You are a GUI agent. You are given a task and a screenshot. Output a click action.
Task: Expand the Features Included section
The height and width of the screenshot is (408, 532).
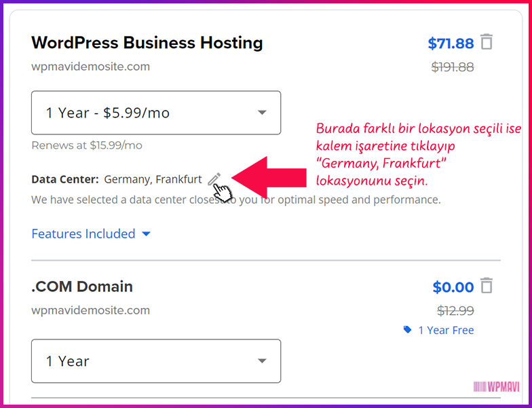tap(91, 234)
